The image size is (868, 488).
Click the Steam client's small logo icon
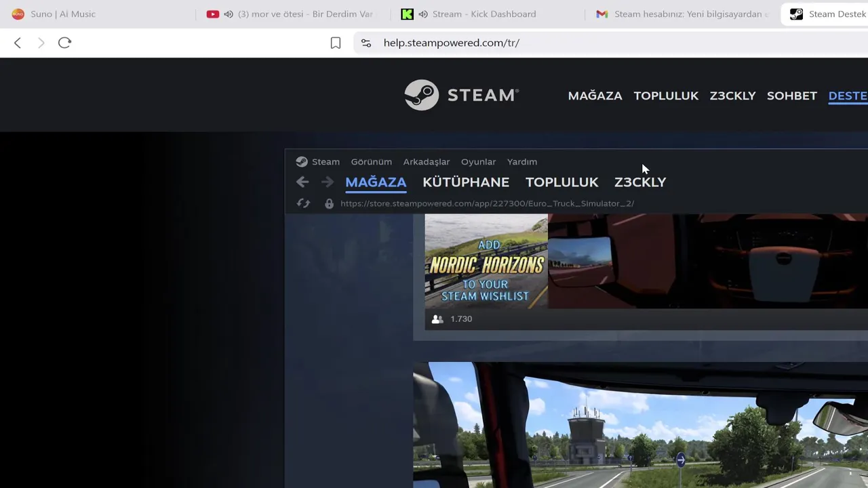coord(302,162)
